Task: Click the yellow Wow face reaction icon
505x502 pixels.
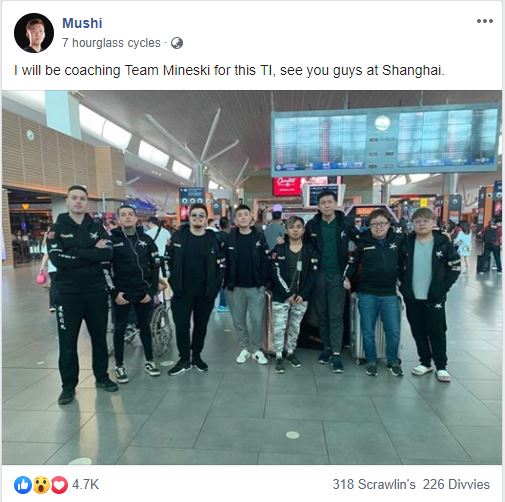Action: tap(41, 485)
